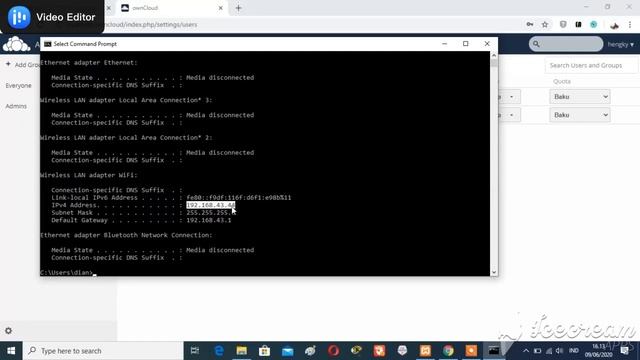Viewport: 640px width, 360px height.
Task: Open the teal circular extension icon
Action: point(593,24)
